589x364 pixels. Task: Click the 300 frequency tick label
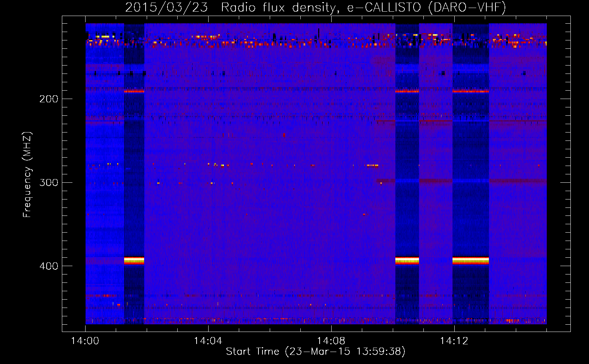click(x=49, y=182)
